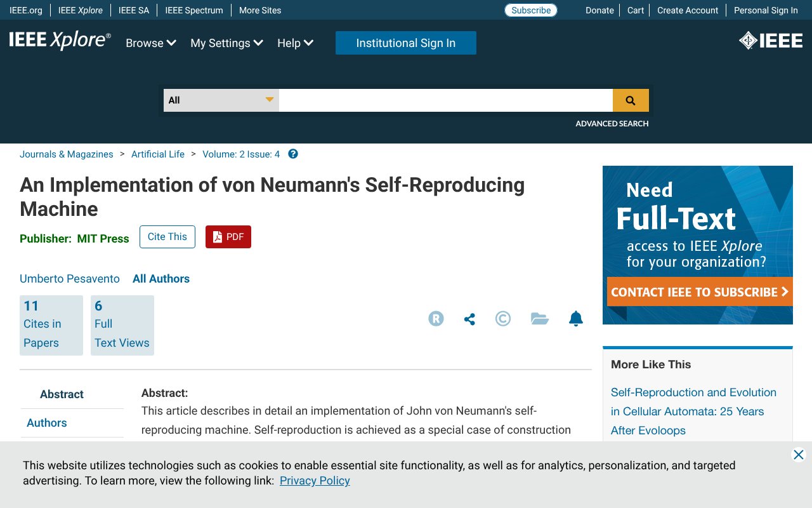Click inside the search text field
Image resolution: width=812 pixels, height=508 pixels.
pos(445,100)
